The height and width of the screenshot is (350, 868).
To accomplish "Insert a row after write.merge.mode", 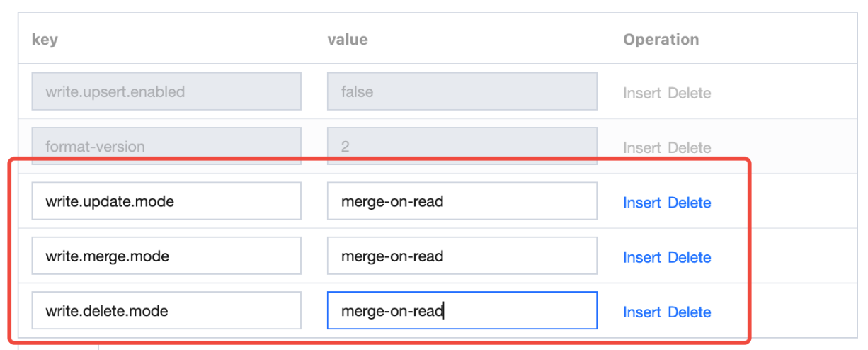I will click(642, 257).
